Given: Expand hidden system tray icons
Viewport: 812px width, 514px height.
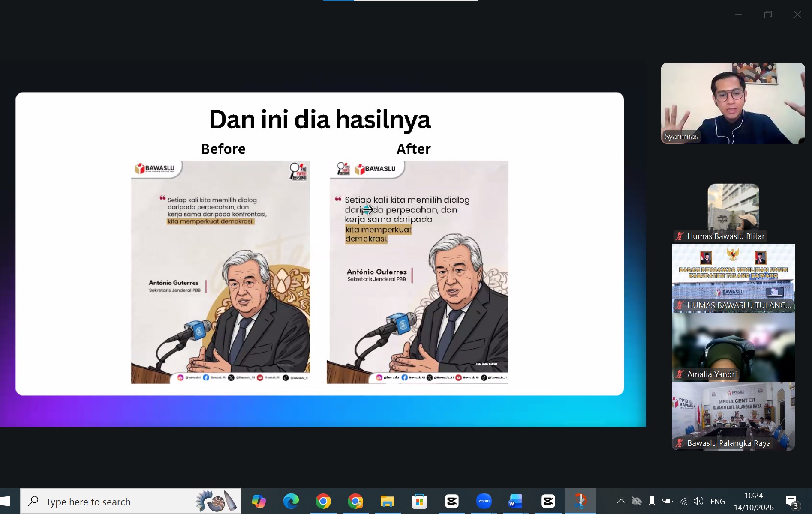Looking at the screenshot, I should [621, 501].
